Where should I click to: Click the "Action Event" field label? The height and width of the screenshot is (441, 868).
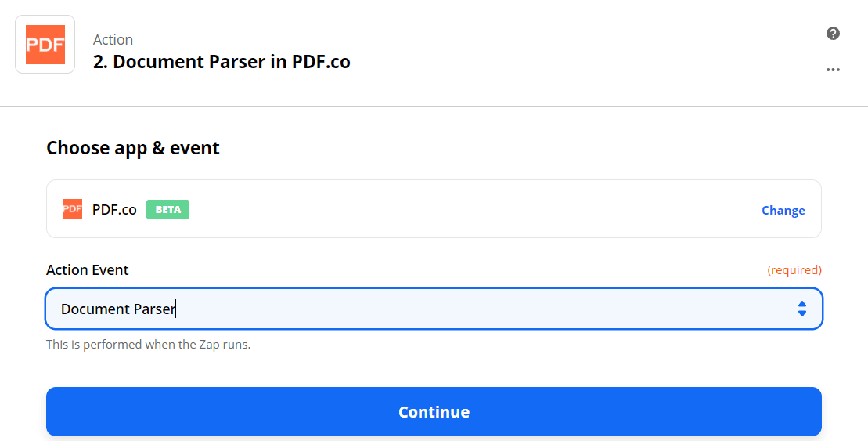pos(88,269)
